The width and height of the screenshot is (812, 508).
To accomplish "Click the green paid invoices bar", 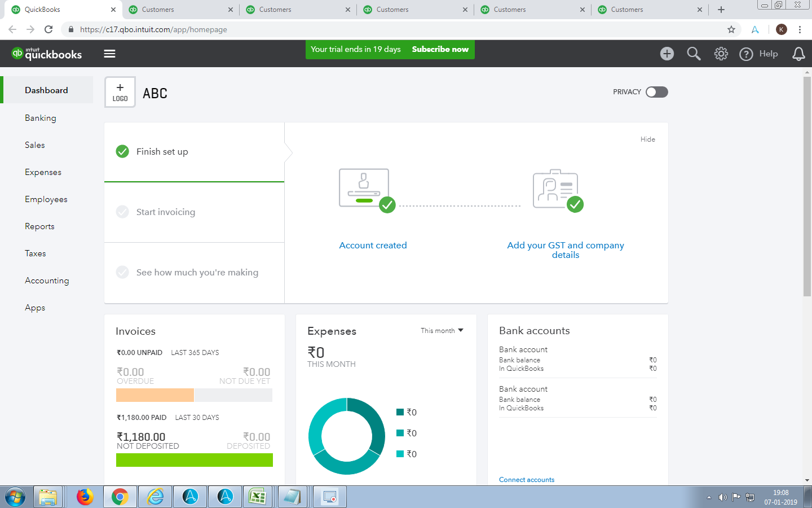I will (x=194, y=460).
